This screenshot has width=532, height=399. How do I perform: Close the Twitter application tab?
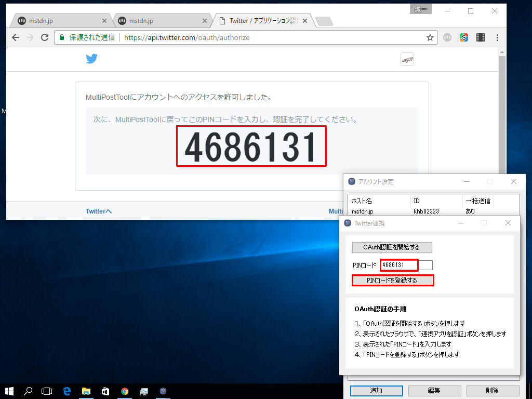click(x=305, y=21)
